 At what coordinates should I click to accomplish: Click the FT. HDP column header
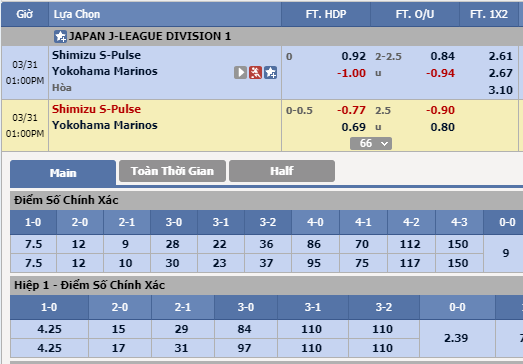(326, 14)
